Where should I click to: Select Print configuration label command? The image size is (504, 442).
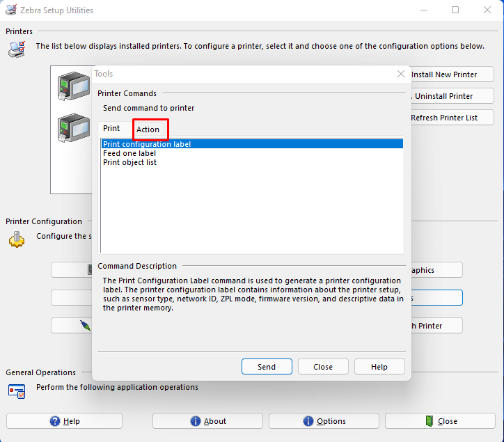point(252,144)
